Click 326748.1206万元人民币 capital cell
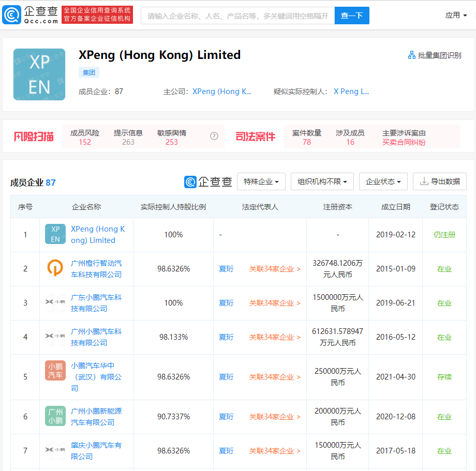This screenshot has width=476, height=471. pyautogui.click(x=337, y=269)
